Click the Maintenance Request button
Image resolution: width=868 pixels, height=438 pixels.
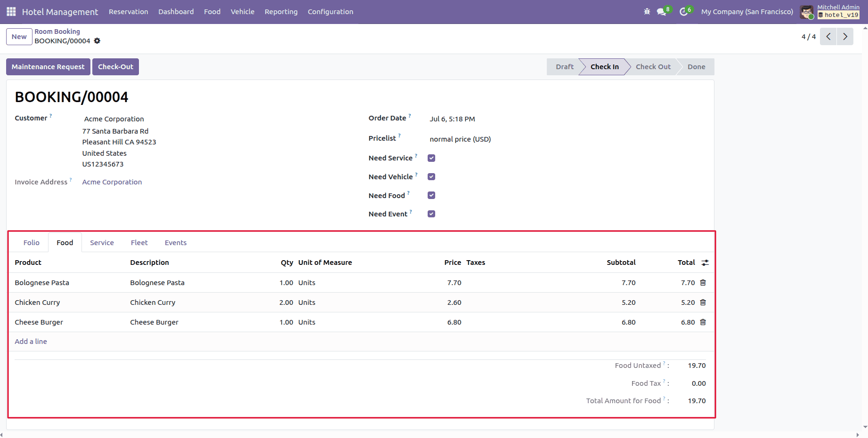tap(48, 67)
